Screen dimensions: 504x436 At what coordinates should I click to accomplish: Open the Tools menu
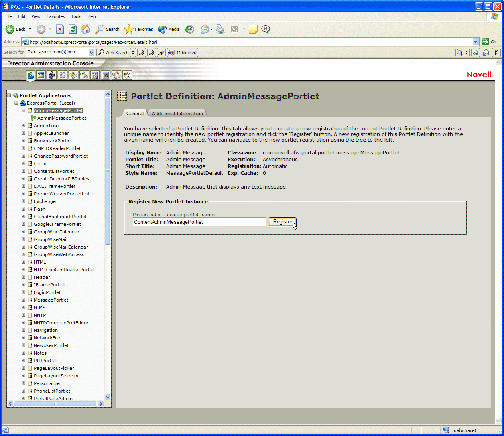[76, 16]
